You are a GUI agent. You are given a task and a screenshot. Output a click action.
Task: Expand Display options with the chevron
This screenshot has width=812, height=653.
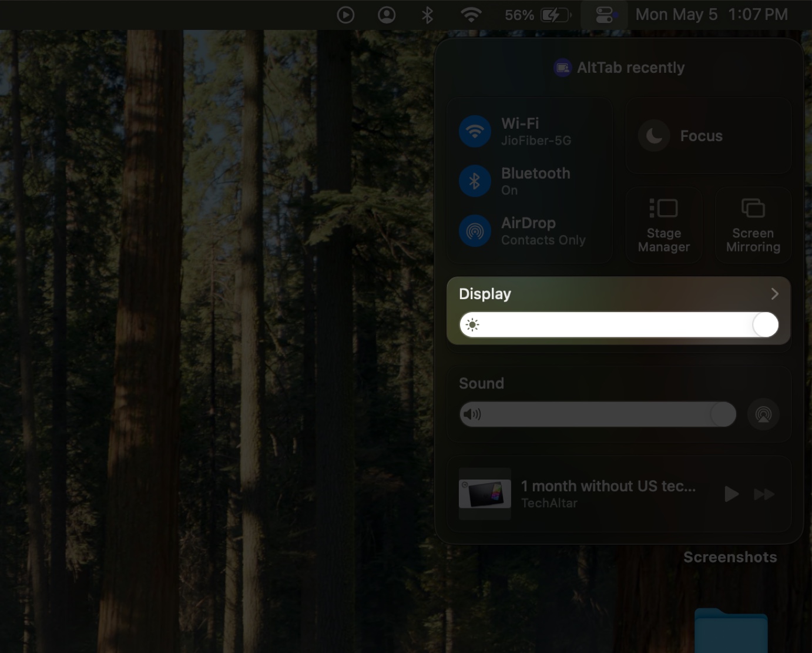coord(774,293)
